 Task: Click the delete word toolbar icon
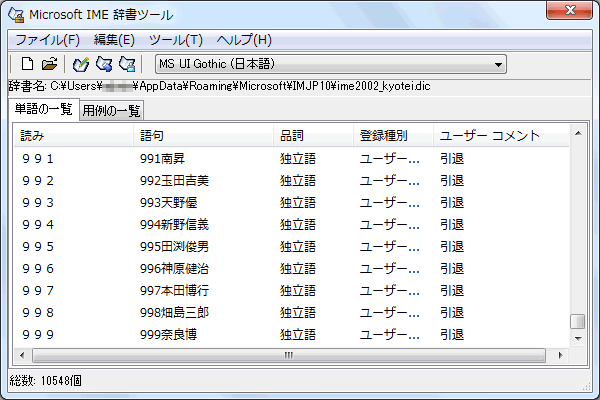(127, 65)
